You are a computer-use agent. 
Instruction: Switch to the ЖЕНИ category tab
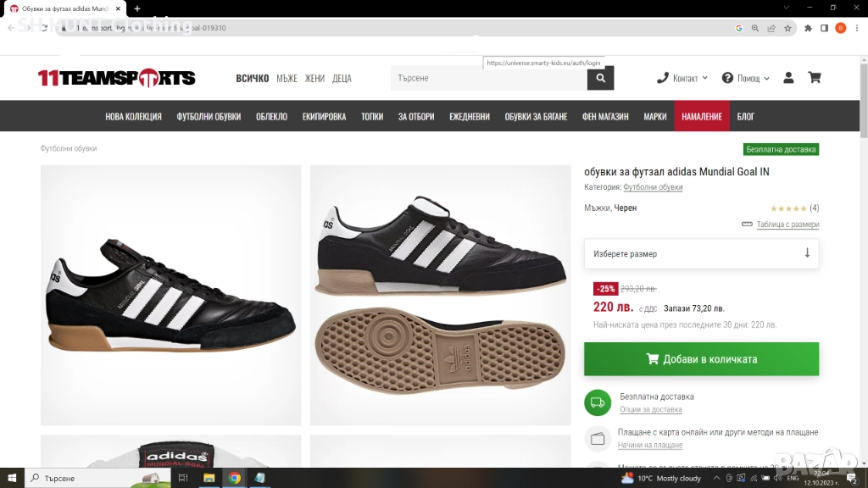(314, 78)
